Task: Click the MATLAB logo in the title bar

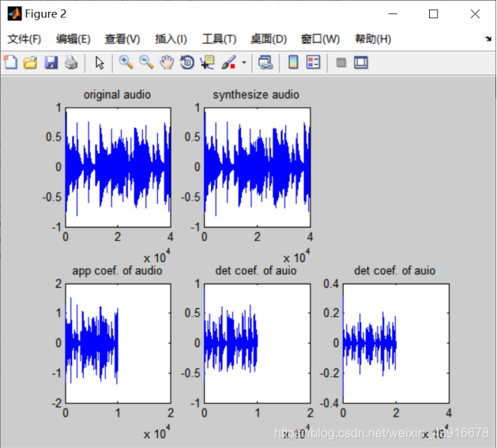Action: click(x=14, y=14)
